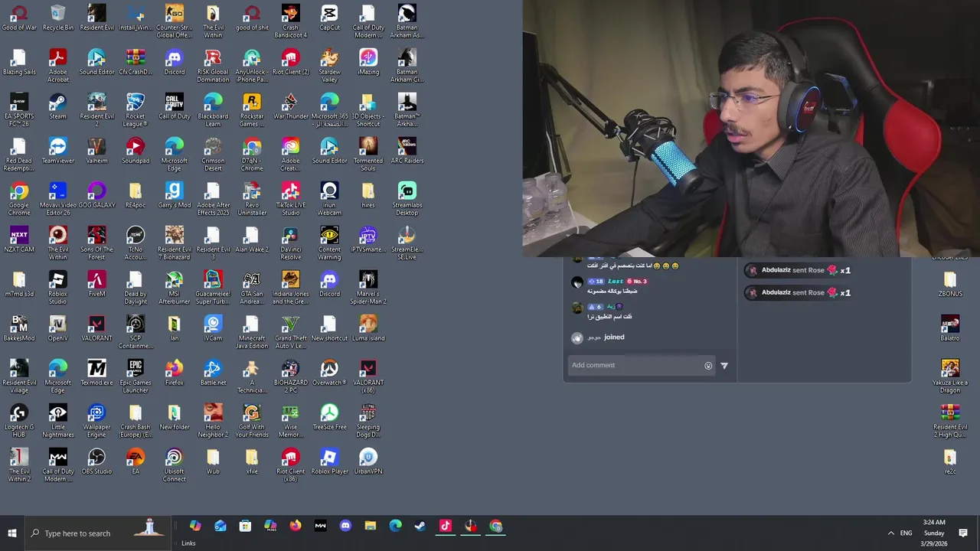Image resolution: width=980 pixels, height=551 pixels.
Task: Open Copilot from the taskbar
Action: [x=195, y=526]
